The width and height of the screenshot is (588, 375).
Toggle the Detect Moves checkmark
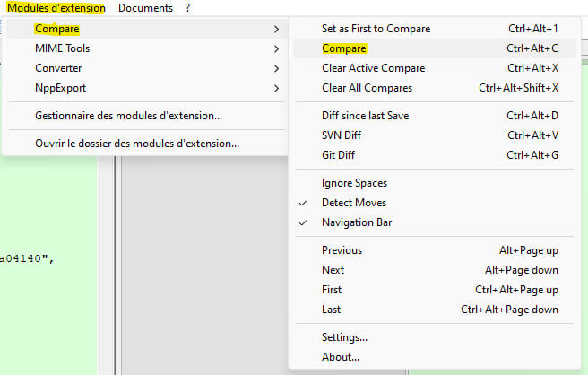coord(354,203)
